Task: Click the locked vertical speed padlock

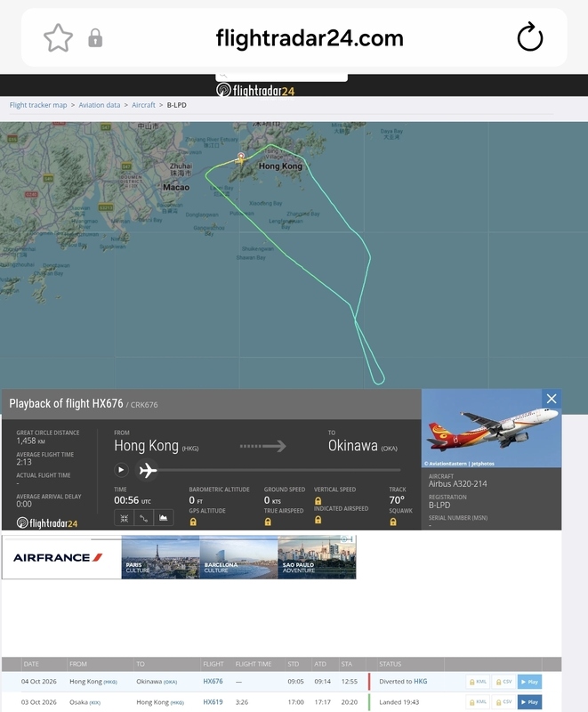Action: (x=318, y=501)
